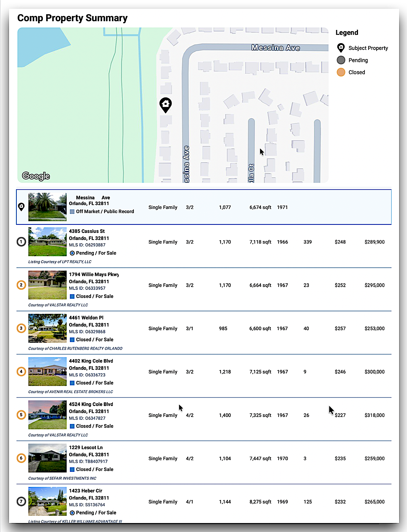Click the Messina Ave subject property photo
407x532 pixels.
click(47, 207)
